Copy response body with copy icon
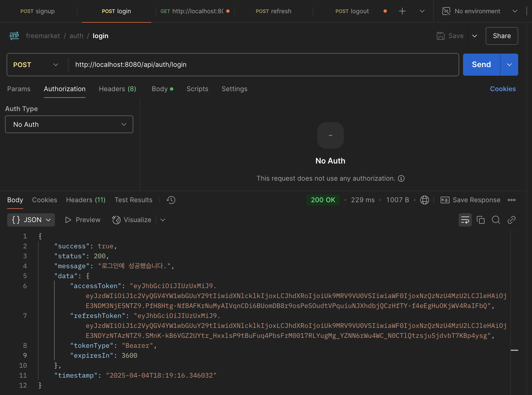 [480, 220]
